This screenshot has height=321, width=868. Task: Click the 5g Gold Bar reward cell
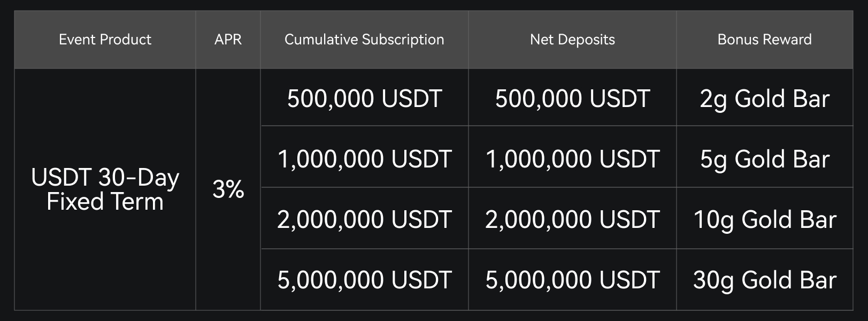click(764, 159)
